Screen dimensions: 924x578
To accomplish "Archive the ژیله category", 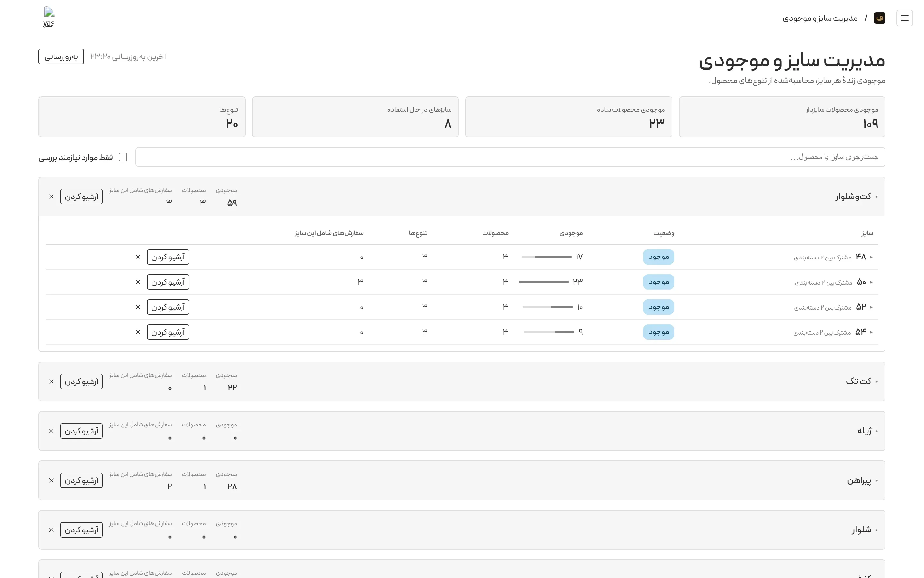I will pos(81,431).
